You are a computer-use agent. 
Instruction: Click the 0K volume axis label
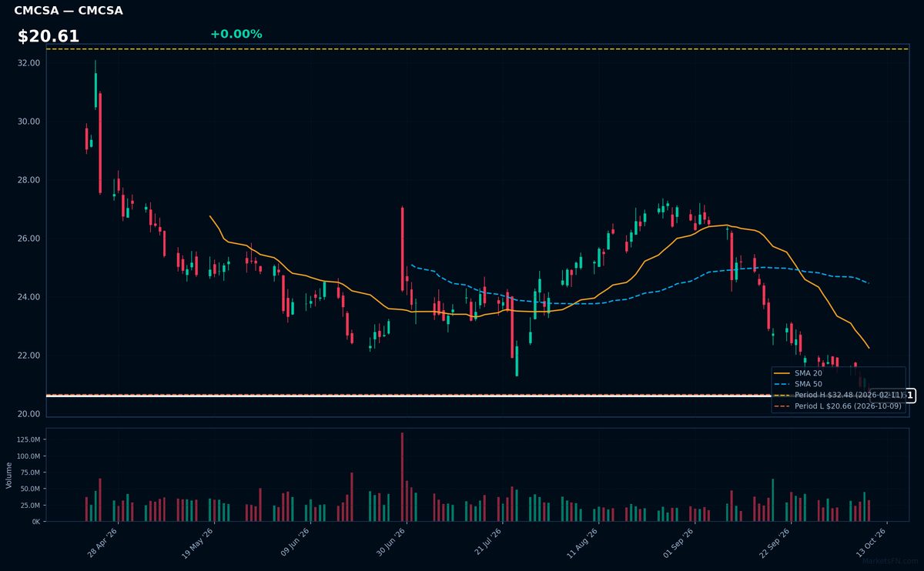coord(35,522)
